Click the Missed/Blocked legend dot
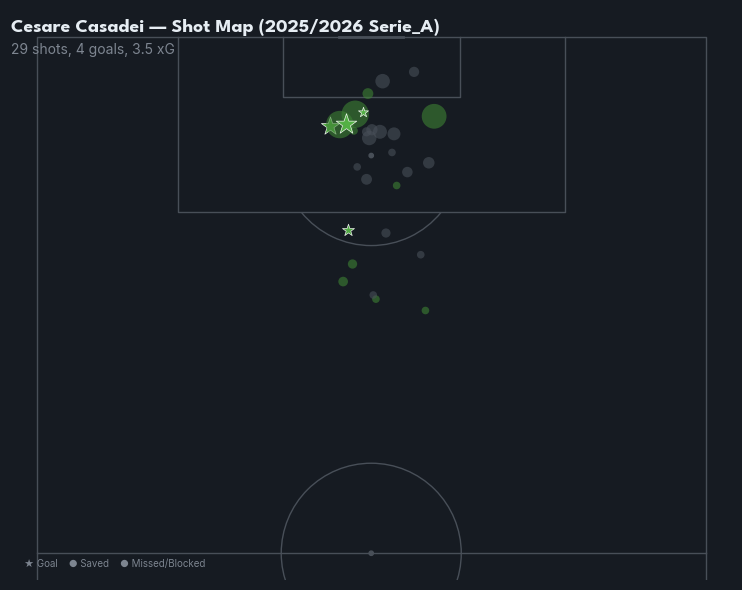 click(125, 564)
